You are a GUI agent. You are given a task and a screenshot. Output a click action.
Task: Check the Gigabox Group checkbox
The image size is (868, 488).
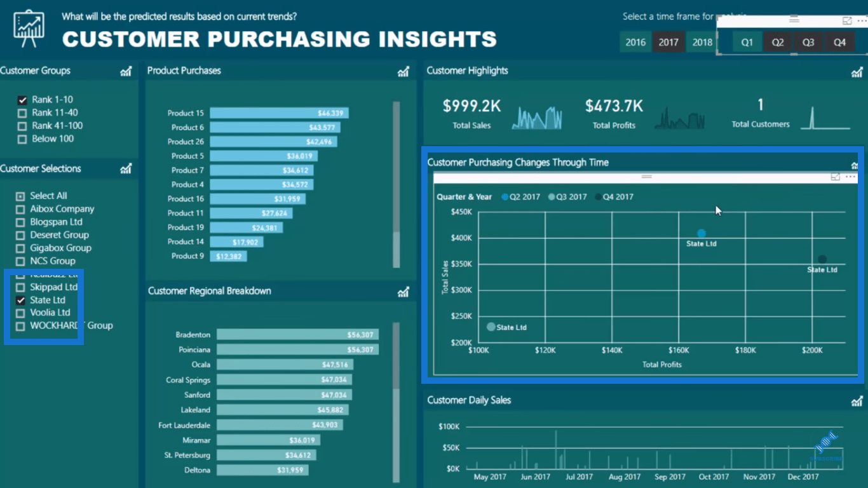point(20,248)
